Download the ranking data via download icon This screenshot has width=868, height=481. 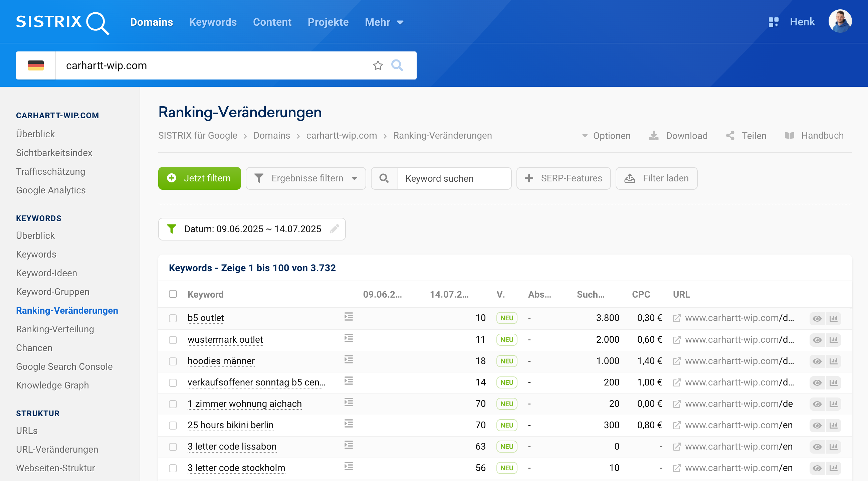[654, 136]
